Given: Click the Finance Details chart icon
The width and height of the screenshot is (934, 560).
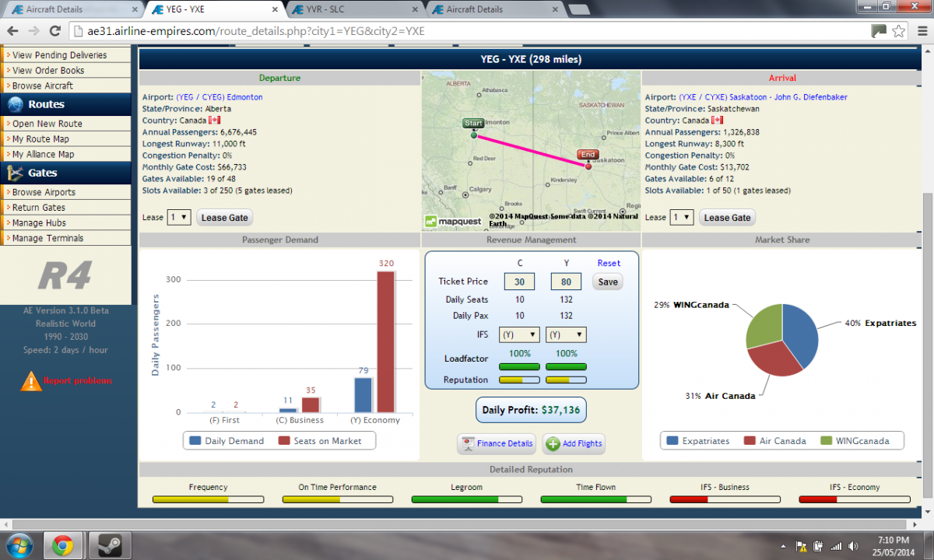Looking at the screenshot, I should 467,443.
